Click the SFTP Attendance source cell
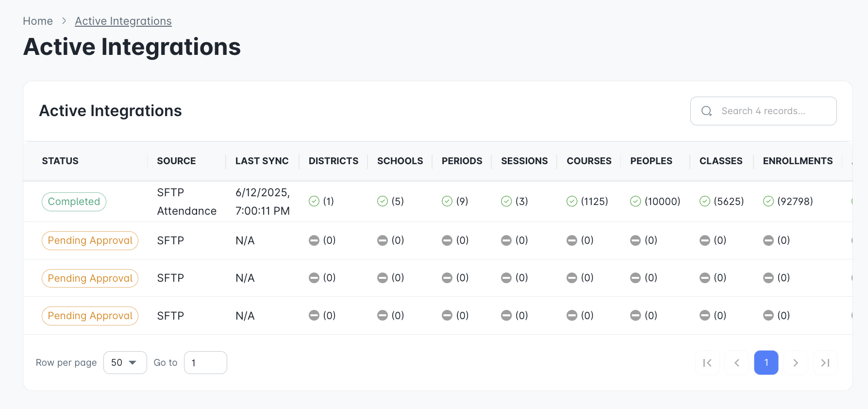The width and height of the screenshot is (868, 409). click(187, 202)
